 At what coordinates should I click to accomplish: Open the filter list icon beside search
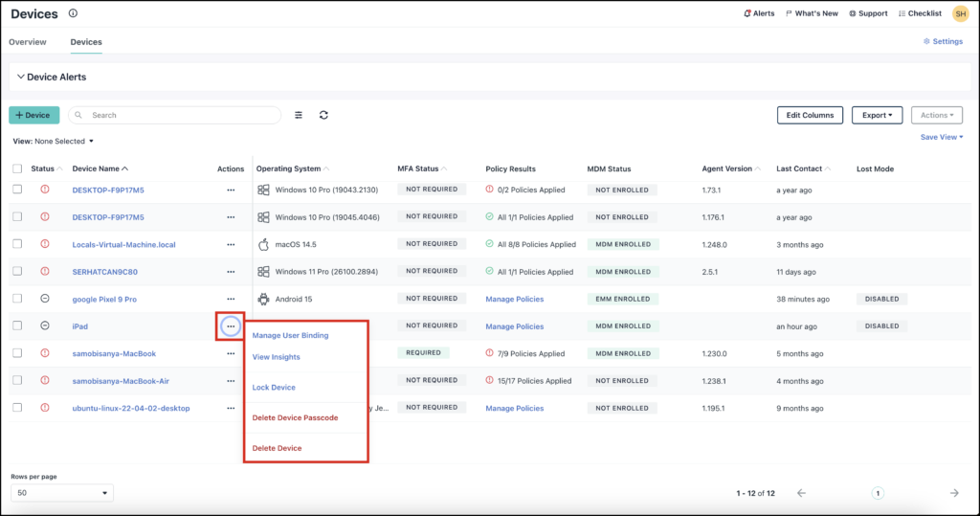click(x=299, y=115)
